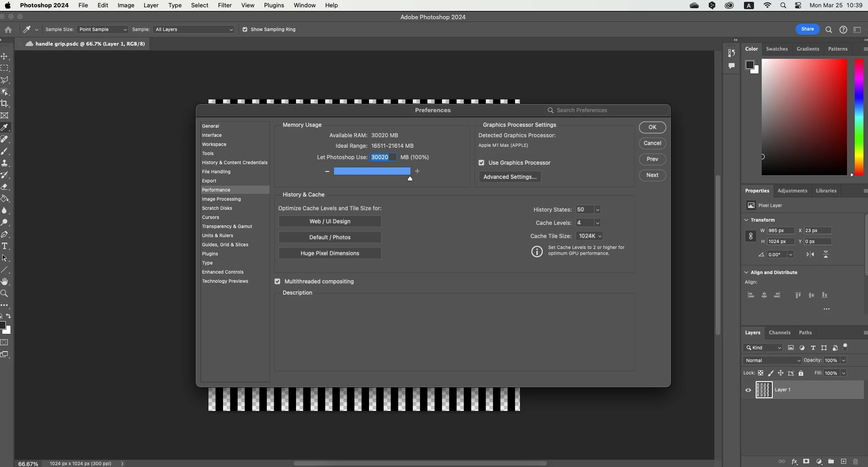Select the Frame tool

(5, 115)
